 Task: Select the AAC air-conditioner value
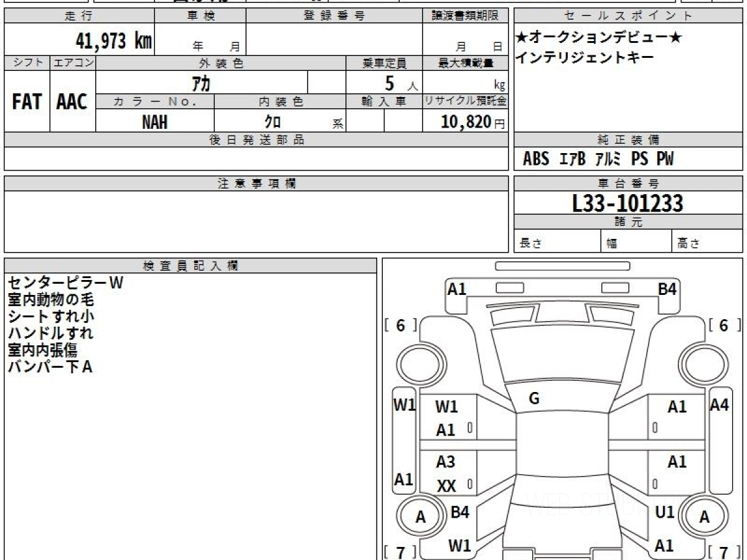[72, 101]
